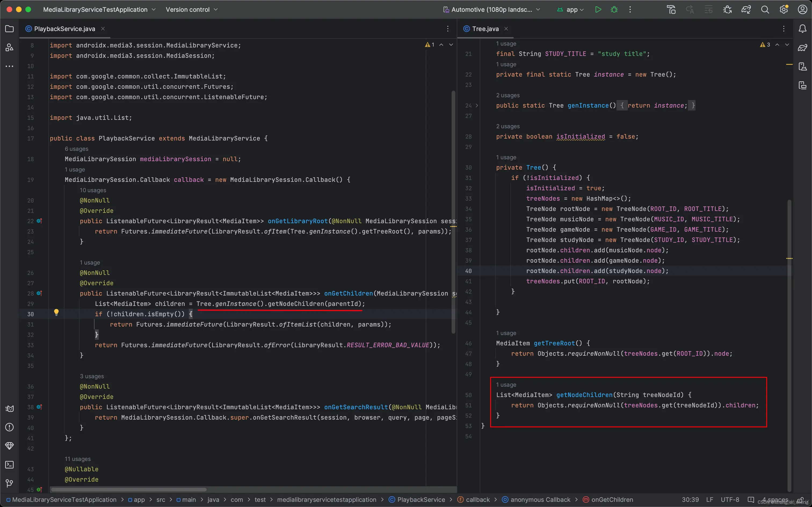Open the Logcat cat icon panel
Screen dimensions: 812x507
point(9,408)
